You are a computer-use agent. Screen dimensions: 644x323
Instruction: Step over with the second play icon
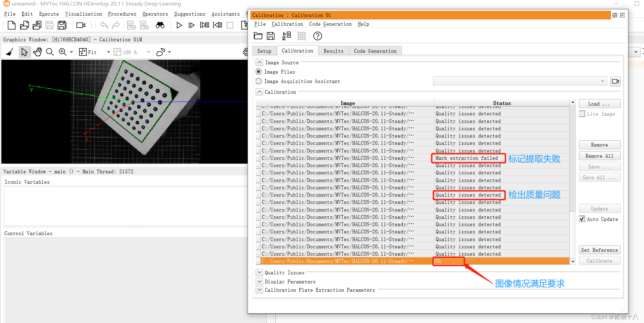coord(192,25)
